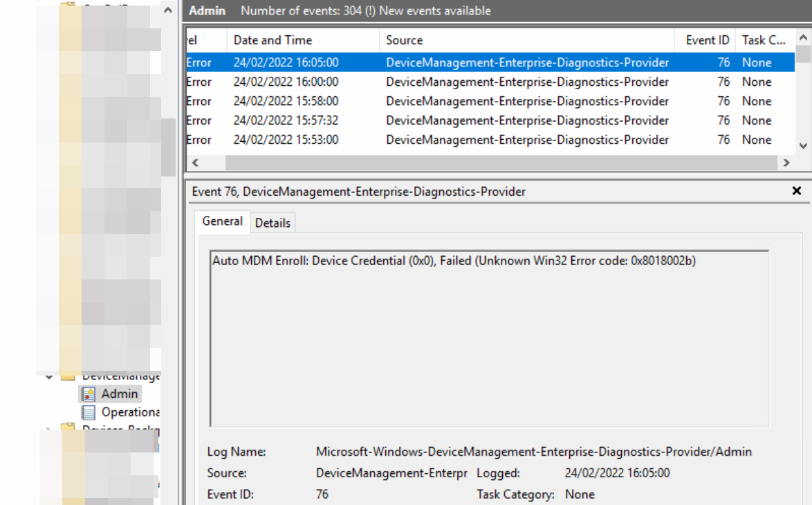Click the Operational log icon
This screenshot has height=505, width=812.
coord(89,413)
